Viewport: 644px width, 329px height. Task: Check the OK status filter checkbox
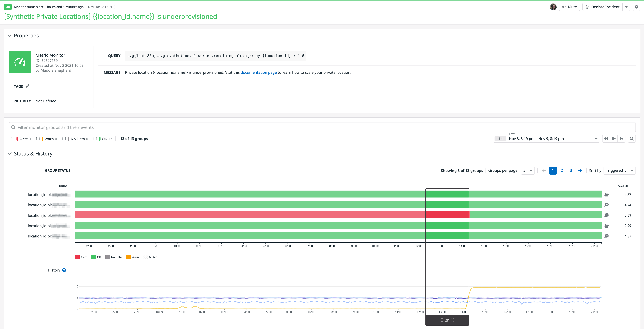click(x=95, y=139)
